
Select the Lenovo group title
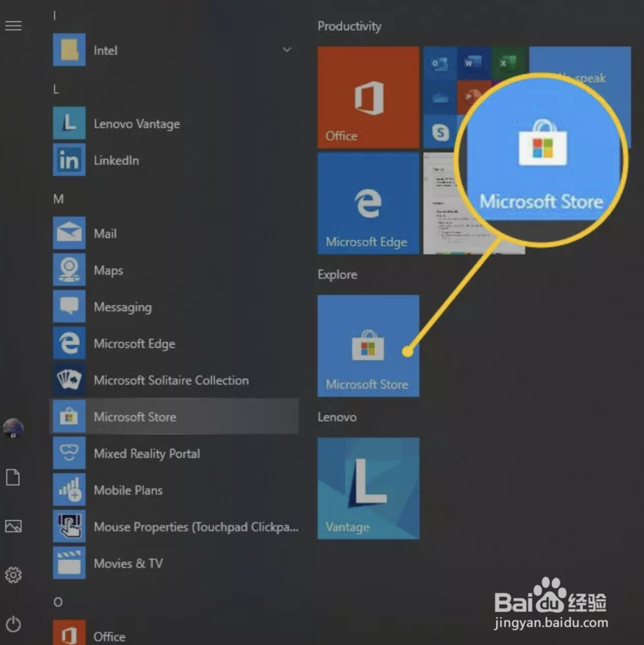click(337, 417)
